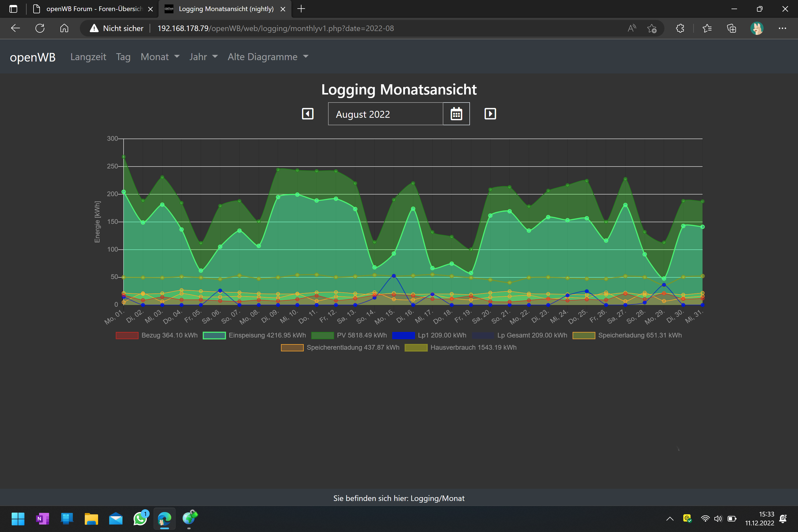Open the Alte Diagramme dropdown
798x532 pixels.
click(268, 57)
